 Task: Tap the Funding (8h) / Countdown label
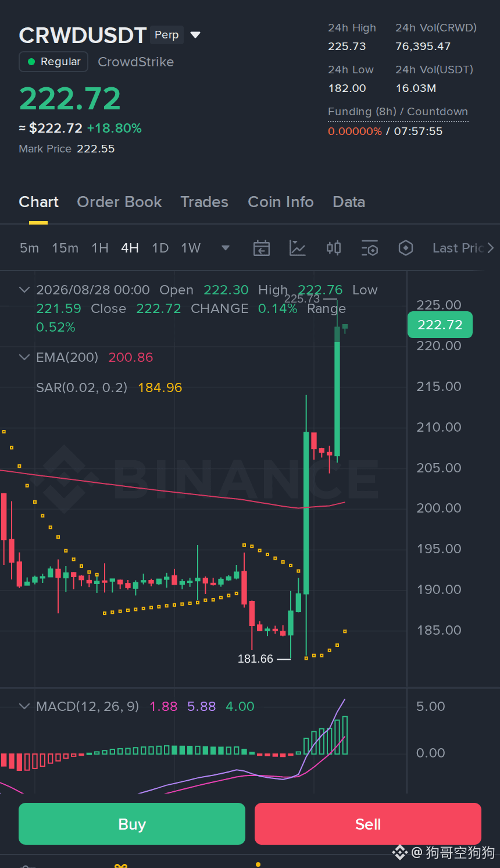click(x=398, y=112)
